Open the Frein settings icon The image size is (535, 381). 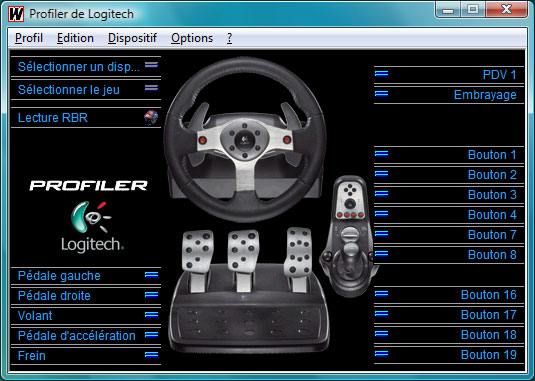(x=151, y=355)
